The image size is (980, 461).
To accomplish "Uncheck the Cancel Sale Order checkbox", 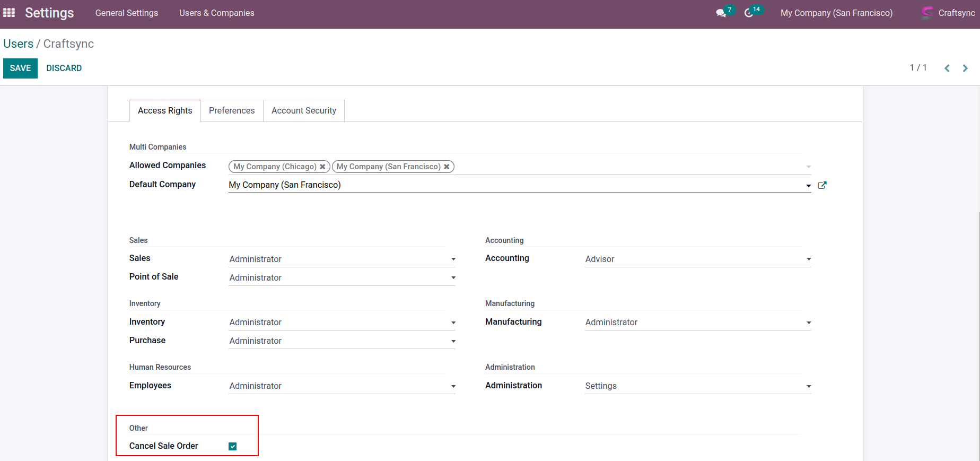I will tap(232, 446).
